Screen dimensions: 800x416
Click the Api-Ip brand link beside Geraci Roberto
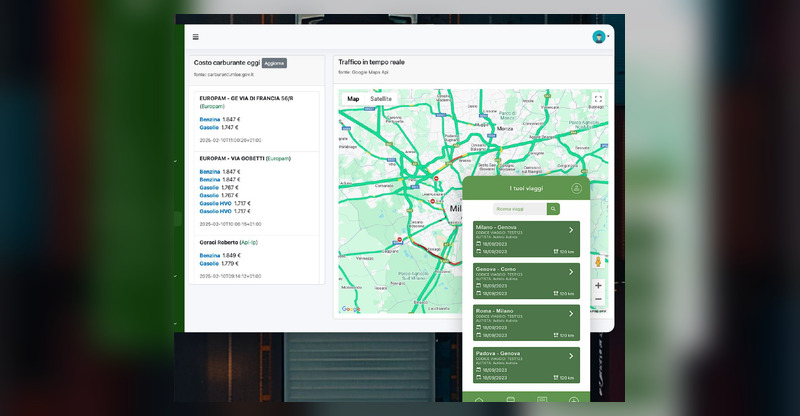click(x=248, y=242)
